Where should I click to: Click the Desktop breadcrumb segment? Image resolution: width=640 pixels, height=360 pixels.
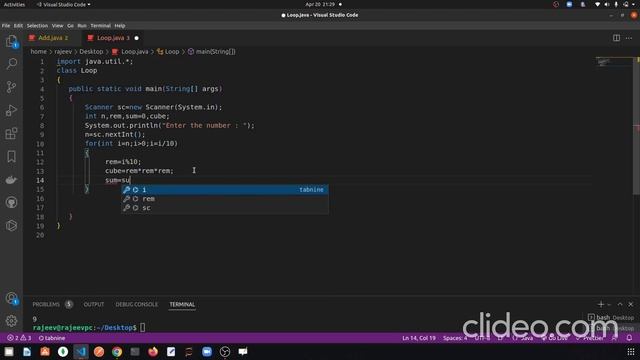(91, 51)
